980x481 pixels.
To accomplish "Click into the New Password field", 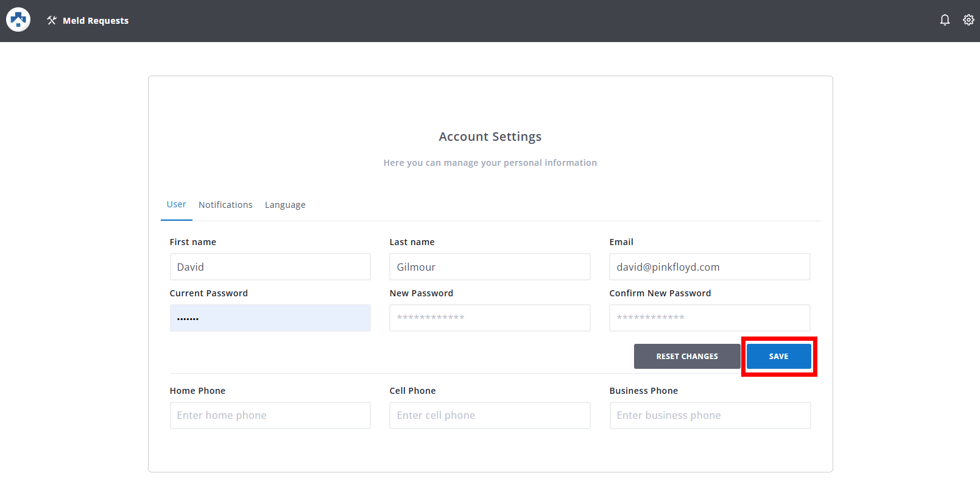I will [490, 318].
